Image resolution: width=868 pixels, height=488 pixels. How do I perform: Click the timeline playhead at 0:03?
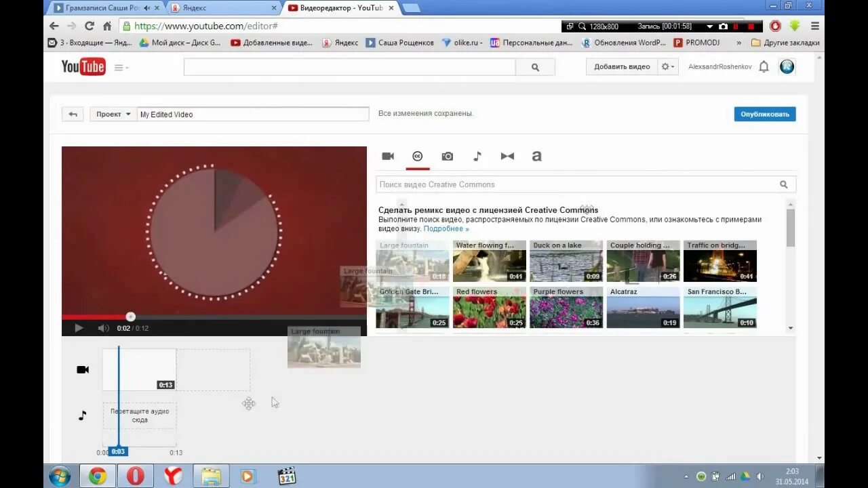[118, 451]
